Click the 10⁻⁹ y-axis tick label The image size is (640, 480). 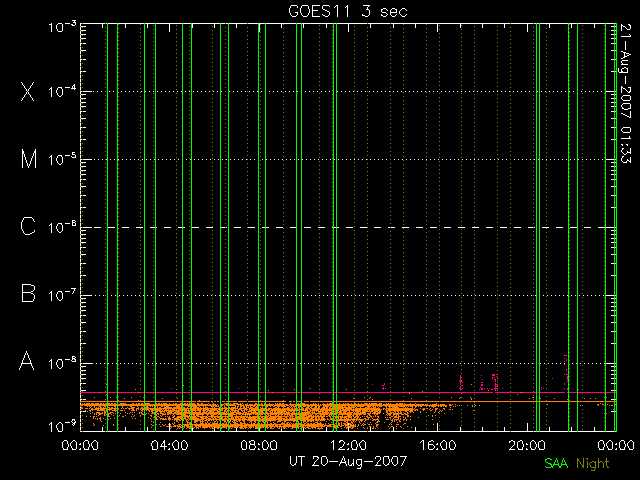(x=62, y=426)
